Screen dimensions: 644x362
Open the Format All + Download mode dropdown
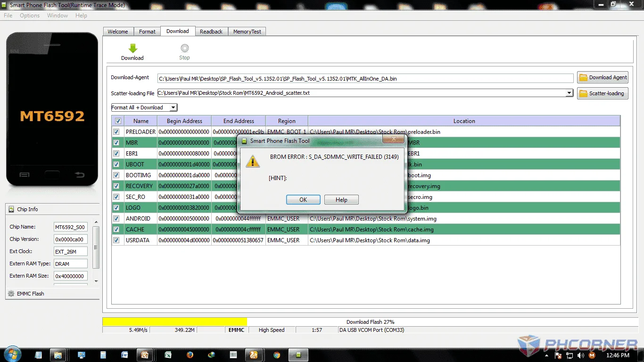[144, 107]
